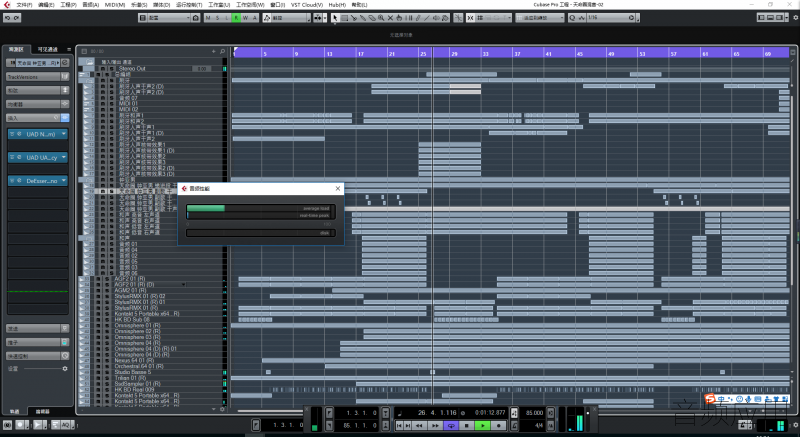This screenshot has width=800, height=437.
Task: Click the Edit Channel Settings icon in the inspector
Action: [x=65, y=63]
